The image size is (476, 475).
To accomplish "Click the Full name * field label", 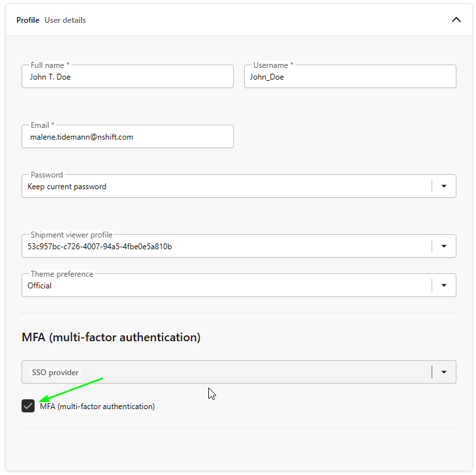I will click(50, 65).
